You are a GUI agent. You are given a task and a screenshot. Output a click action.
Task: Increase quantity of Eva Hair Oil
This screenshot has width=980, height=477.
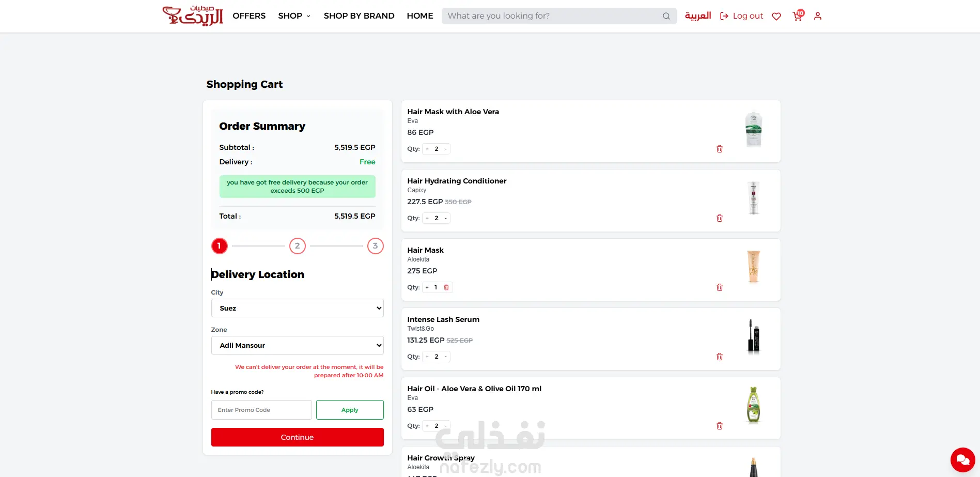427,426
